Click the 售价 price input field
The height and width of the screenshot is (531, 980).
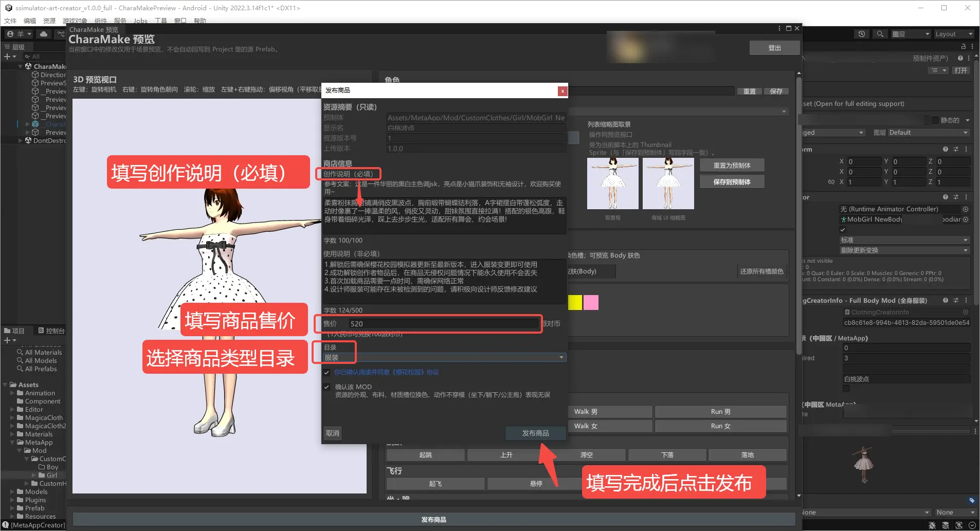(x=444, y=323)
